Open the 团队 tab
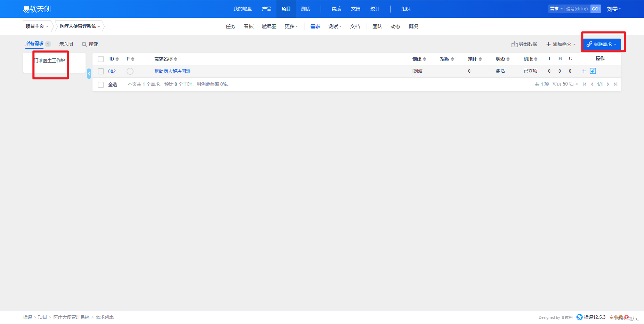The width and height of the screenshot is (644, 324). click(377, 26)
